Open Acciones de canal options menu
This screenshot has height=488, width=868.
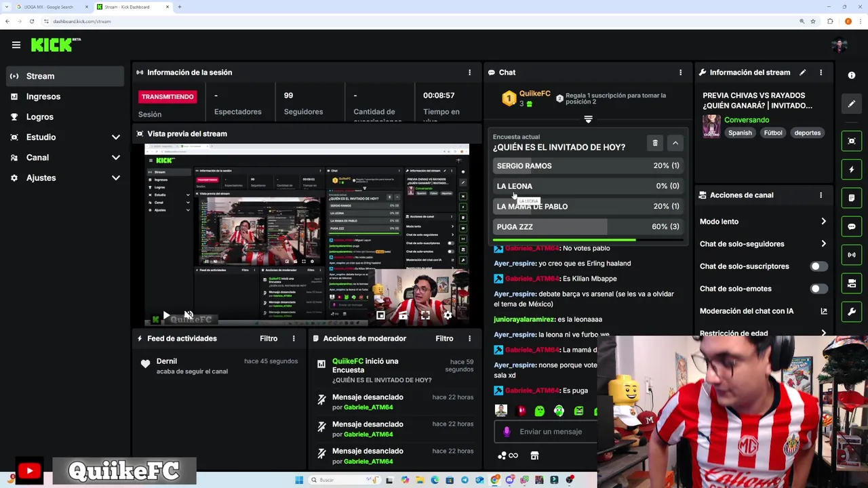pyautogui.click(x=821, y=195)
